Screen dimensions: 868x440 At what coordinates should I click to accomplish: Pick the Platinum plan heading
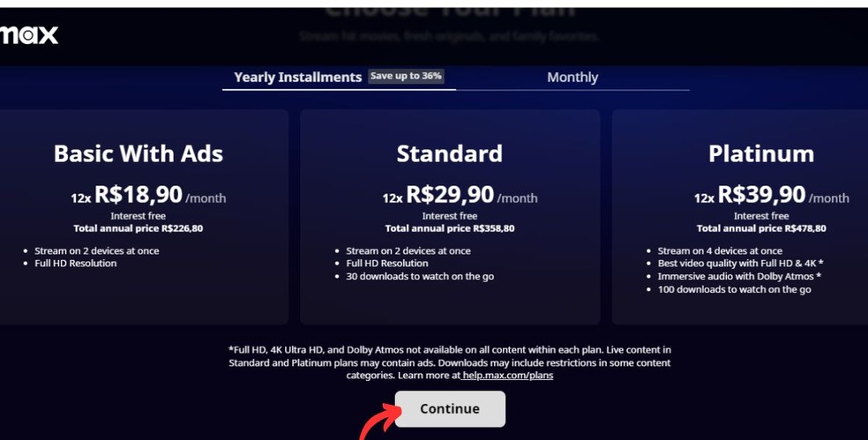point(760,153)
